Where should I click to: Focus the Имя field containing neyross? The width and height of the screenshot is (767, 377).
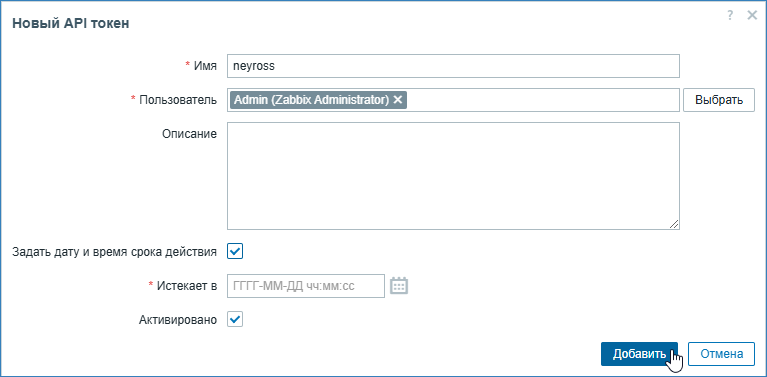point(453,66)
